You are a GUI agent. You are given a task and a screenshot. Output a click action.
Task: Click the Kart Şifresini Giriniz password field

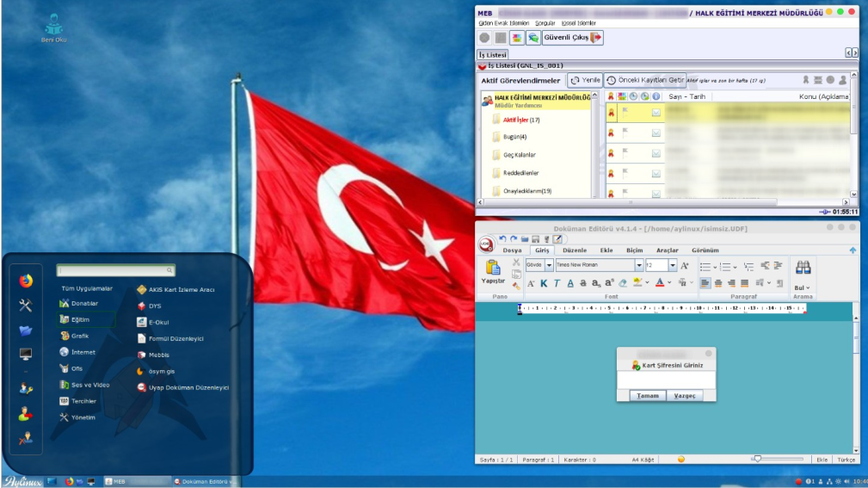(x=666, y=380)
